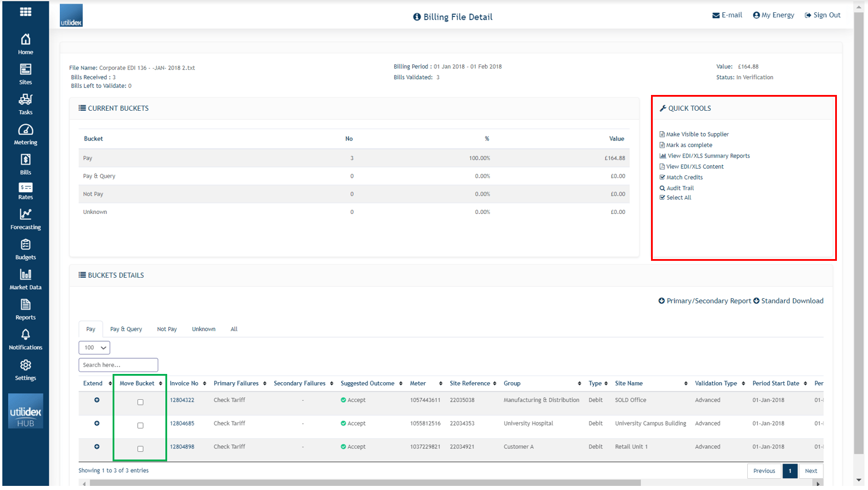Open the app grid menu icon

click(25, 12)
